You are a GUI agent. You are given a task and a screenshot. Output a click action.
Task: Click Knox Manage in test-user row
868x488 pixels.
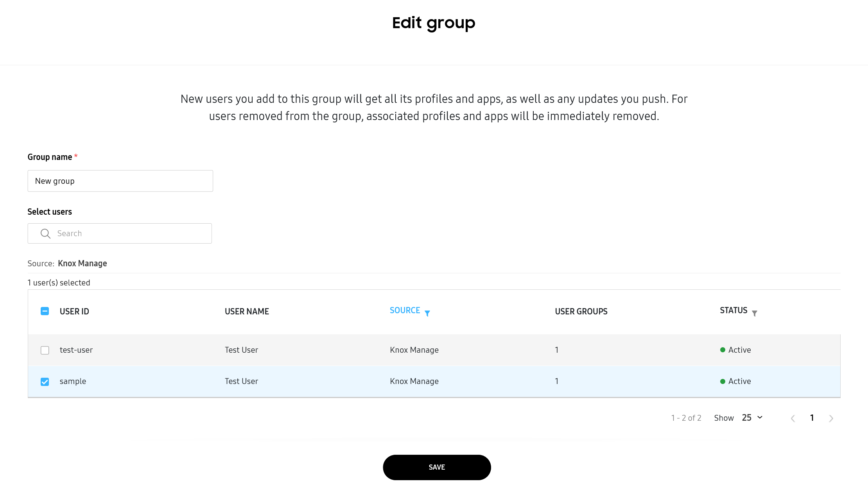[414, 350]
